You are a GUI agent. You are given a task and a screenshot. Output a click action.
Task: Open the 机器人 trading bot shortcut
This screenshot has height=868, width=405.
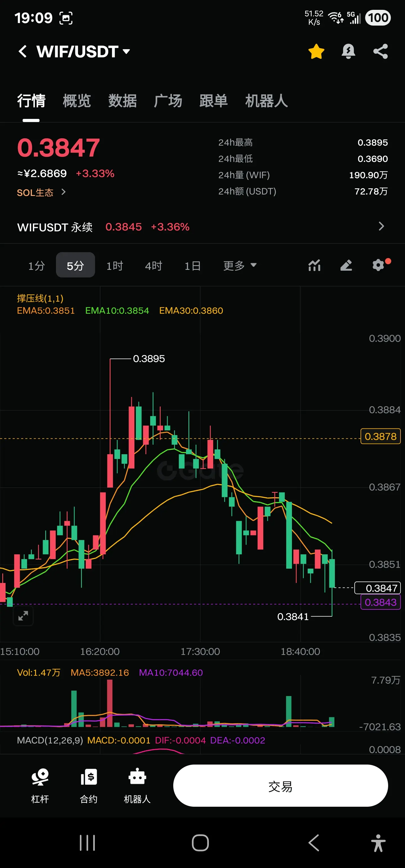pyautogui.click(x=137, y=785)
